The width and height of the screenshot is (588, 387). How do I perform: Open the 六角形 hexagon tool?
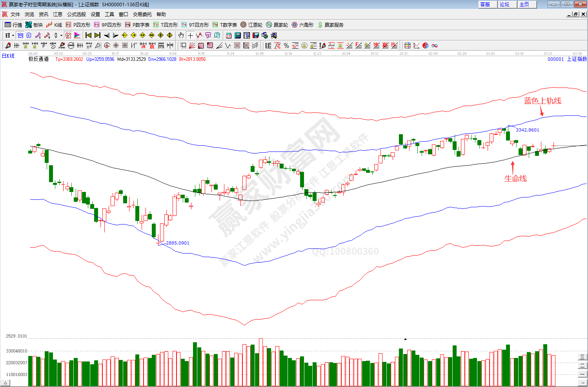[x=302, y=25]
